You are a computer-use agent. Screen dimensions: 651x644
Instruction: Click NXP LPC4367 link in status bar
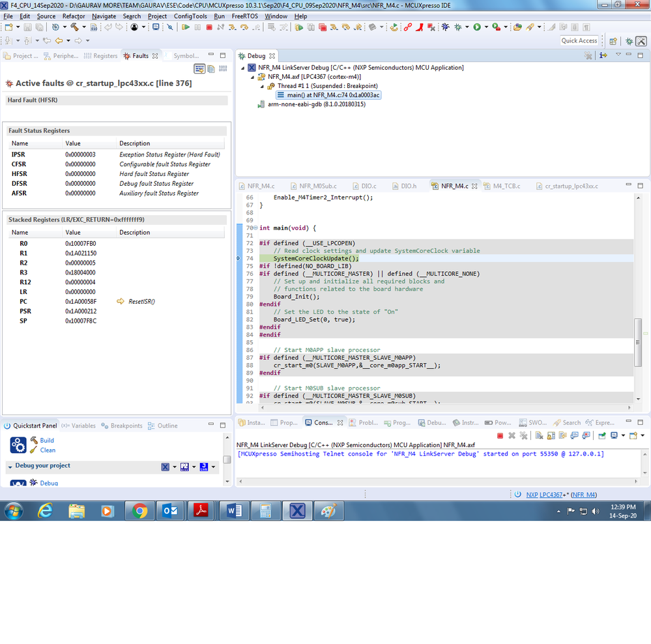tap(544, 495)
